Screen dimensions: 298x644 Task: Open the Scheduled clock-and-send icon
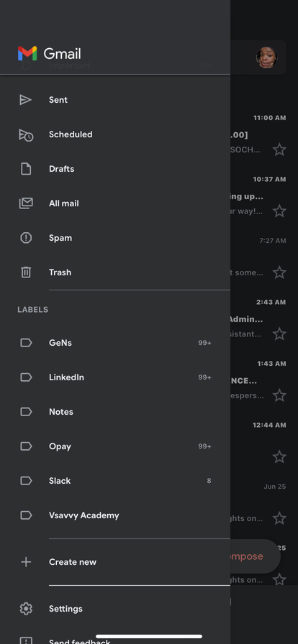coord(26,134)
